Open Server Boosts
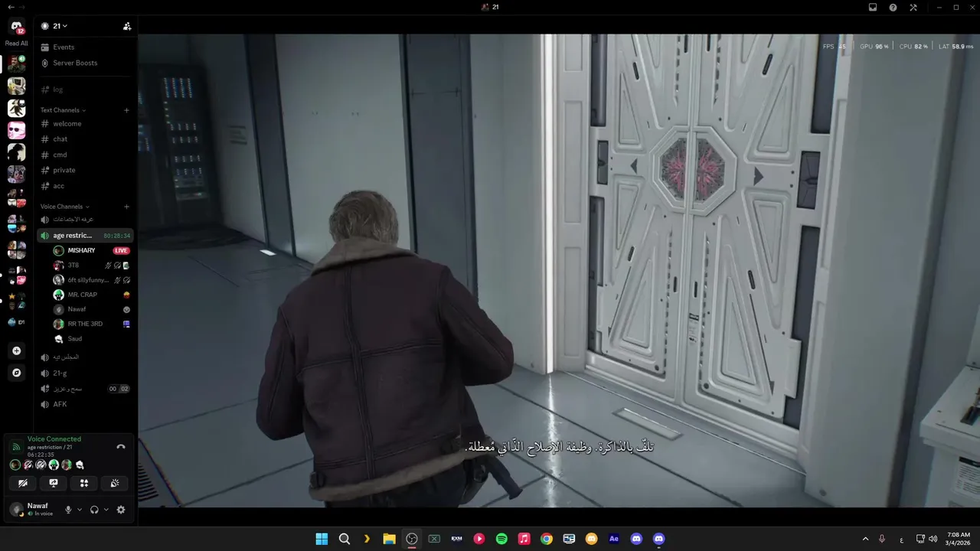 tap(84, 63)
